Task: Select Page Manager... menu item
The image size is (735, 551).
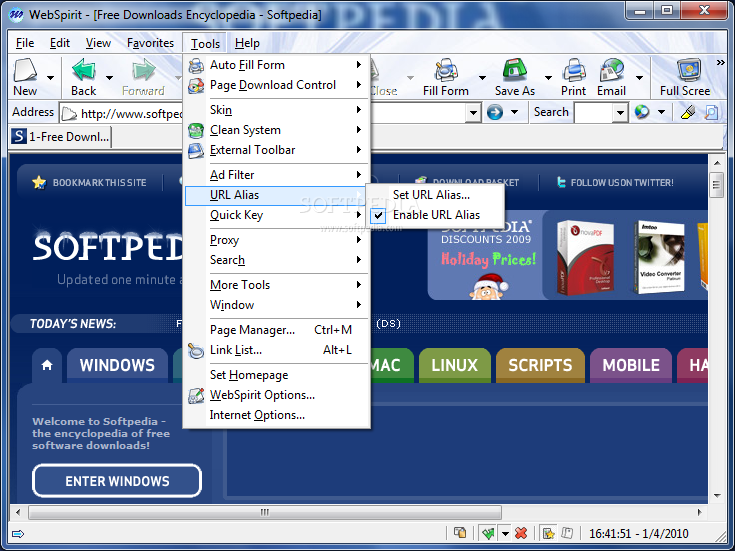Action: (276, 330)
